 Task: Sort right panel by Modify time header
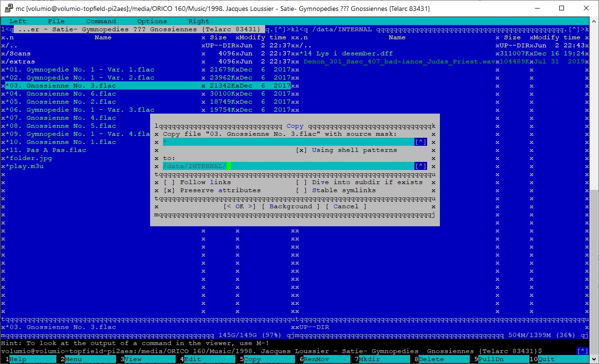click(x=557, y=37)
